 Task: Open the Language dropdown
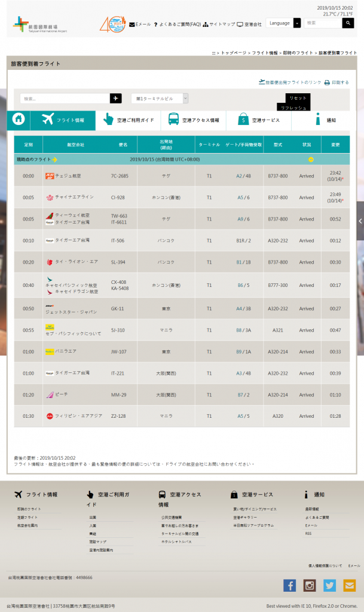coord(283,23)
